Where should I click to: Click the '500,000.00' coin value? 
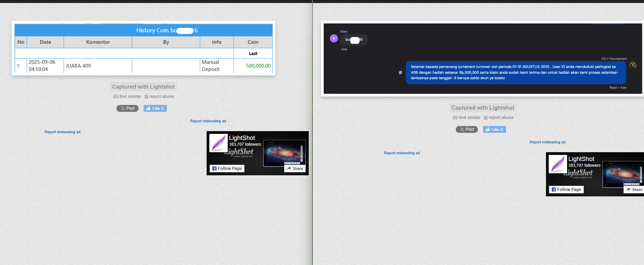[x=258, y=66]
